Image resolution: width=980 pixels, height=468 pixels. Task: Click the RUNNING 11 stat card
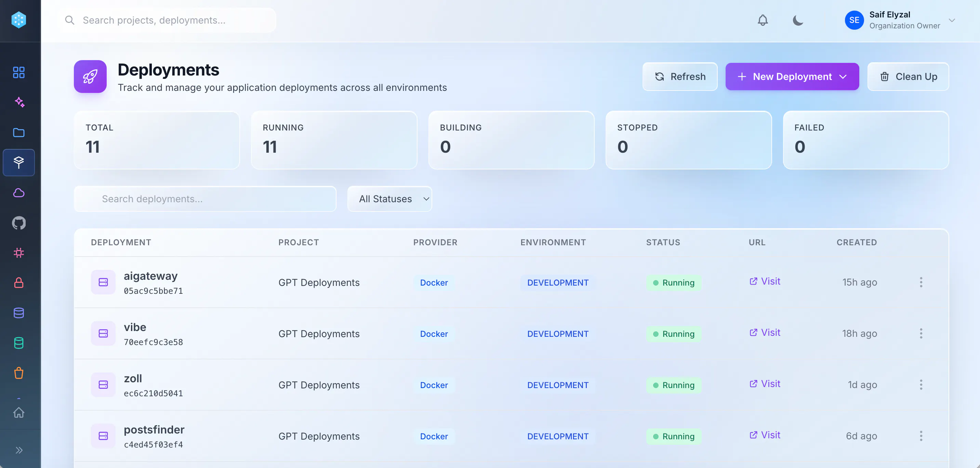[x=334, y=140]
